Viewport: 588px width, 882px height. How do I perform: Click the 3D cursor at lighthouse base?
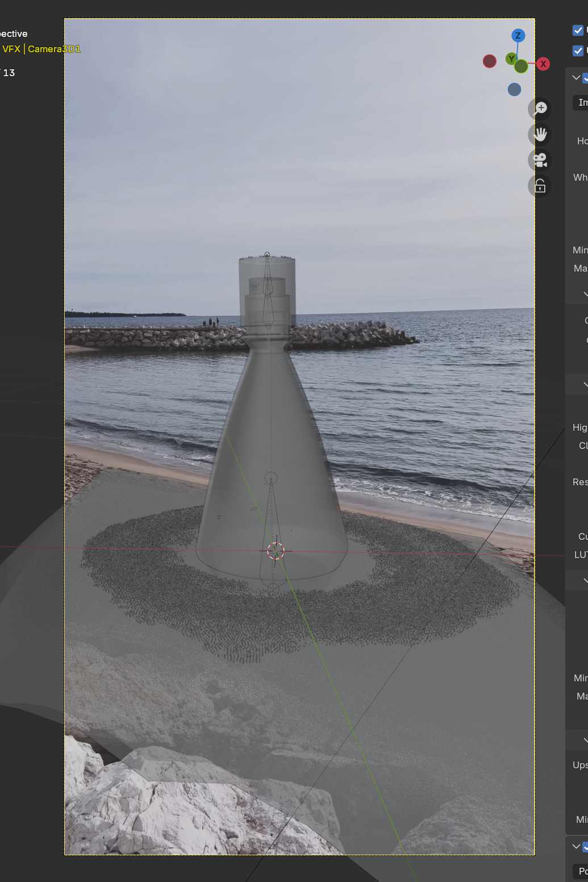pos(276,551)
